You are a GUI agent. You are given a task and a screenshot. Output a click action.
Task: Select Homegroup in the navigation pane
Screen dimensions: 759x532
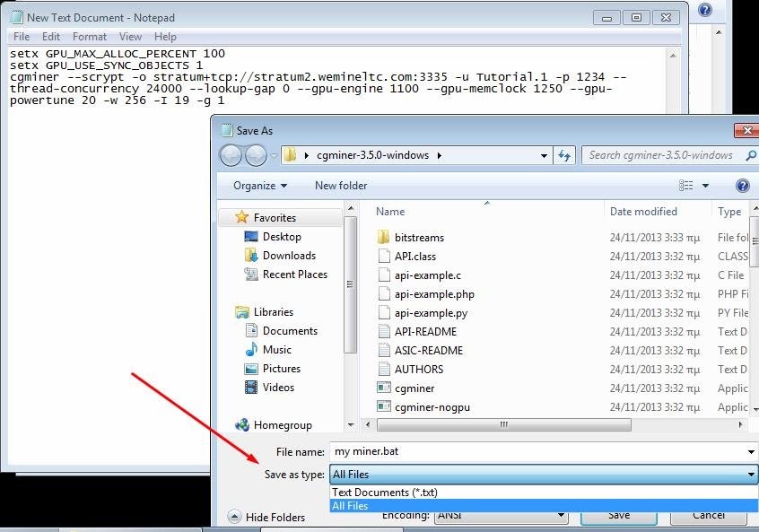click(283, 425)
